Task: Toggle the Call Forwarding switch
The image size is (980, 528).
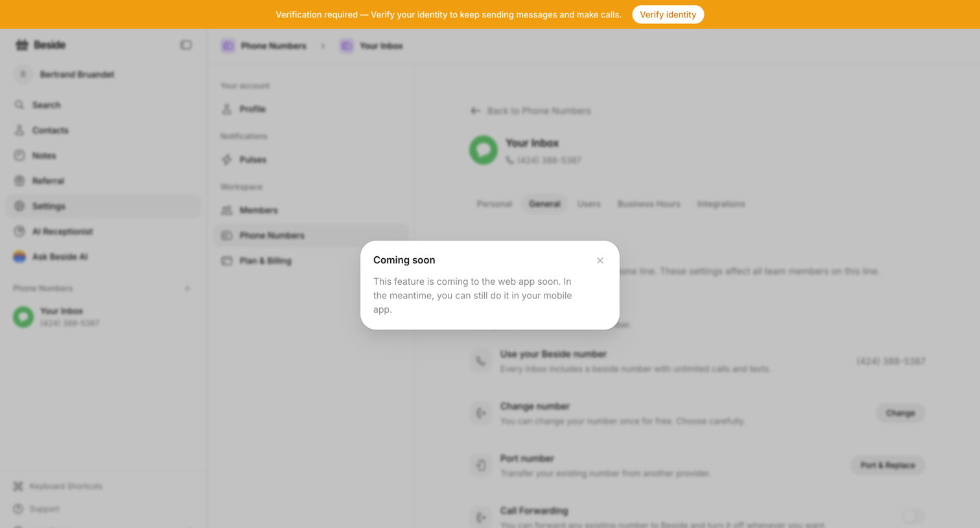Action: [913, 516]
